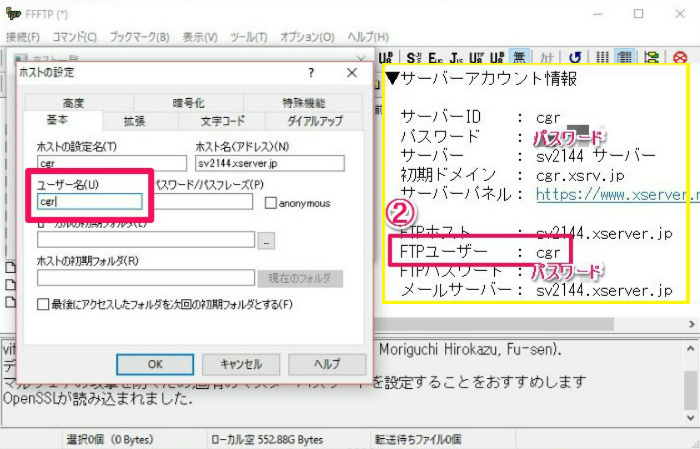700x449 pixels.
Task: Select EUC kanji code toolbar icon
Action: 435,58
